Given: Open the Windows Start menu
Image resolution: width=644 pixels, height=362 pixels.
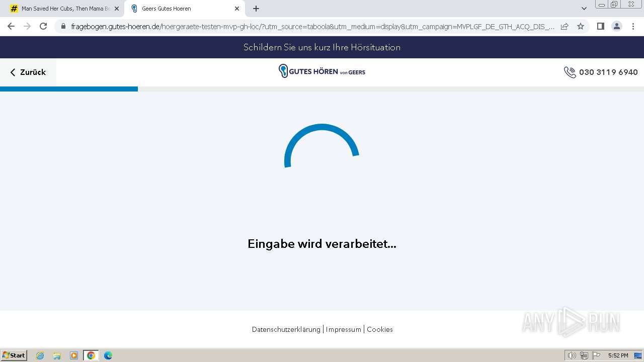Looking at the screenshot, I should click(x=14, y=355).
